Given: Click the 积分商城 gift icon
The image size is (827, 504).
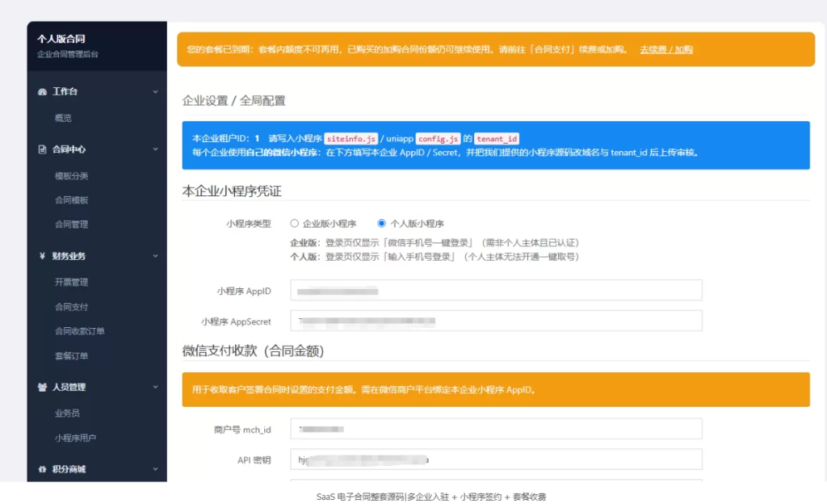Looking at the screenshot, I should click(42, 469).
